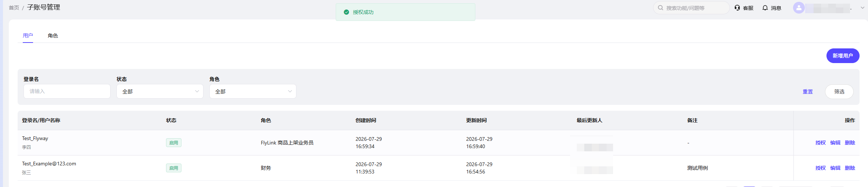Click the 新增用户 button
This screenshot has height=187, width=868.
click(843, 56)
